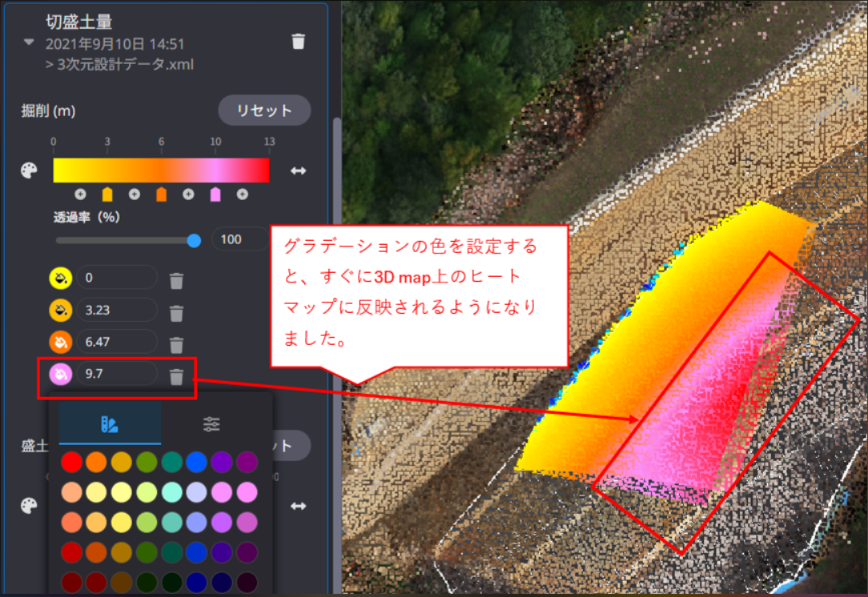Switch to the sliders tab in color picker
This screenshot has height=597, width=868.
point(211,424)
